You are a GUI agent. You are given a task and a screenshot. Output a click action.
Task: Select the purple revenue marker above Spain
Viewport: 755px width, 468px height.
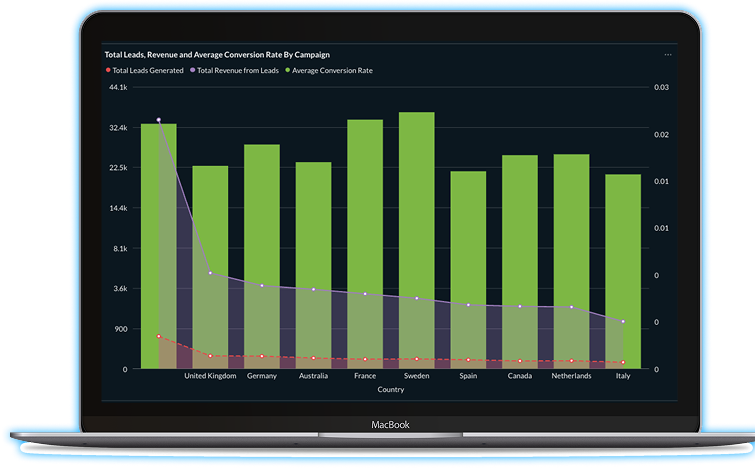point(468,305)
